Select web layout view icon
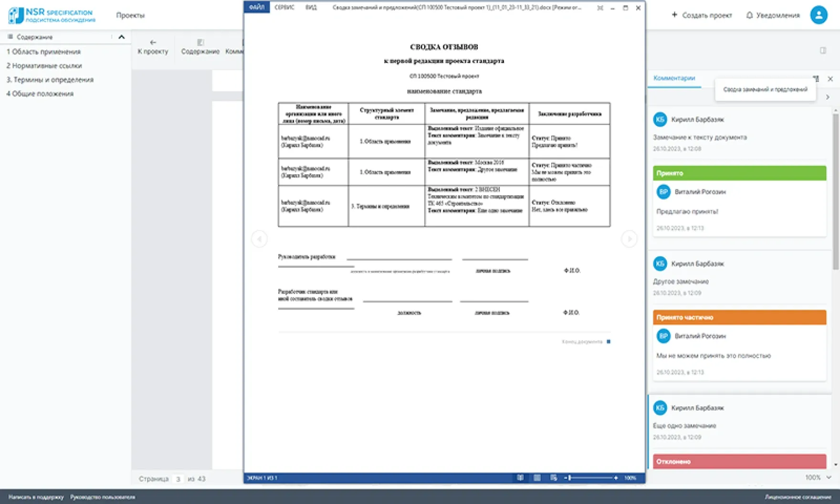 pos(554,477)
